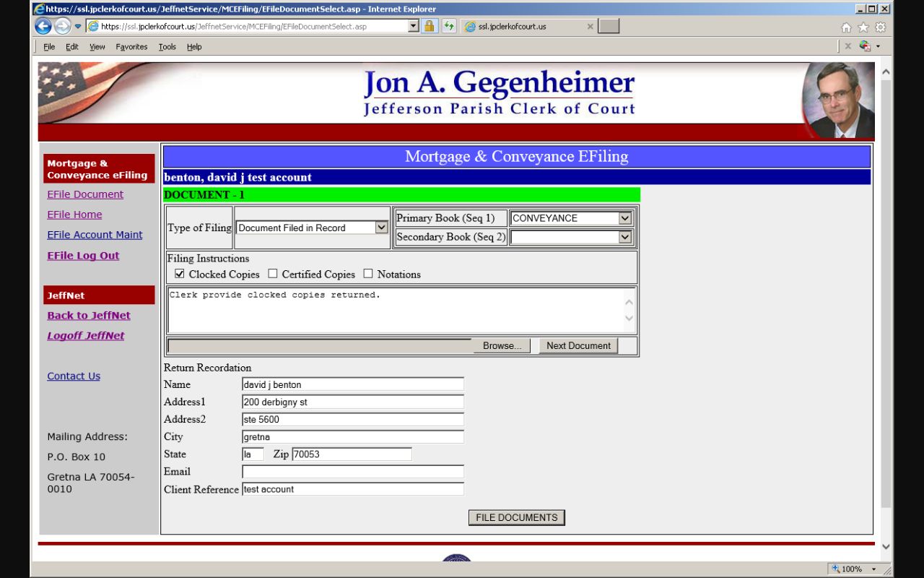The image size is (924, 578).
Task: Click the security lock icon in address bar
Action: coord(430,26)
